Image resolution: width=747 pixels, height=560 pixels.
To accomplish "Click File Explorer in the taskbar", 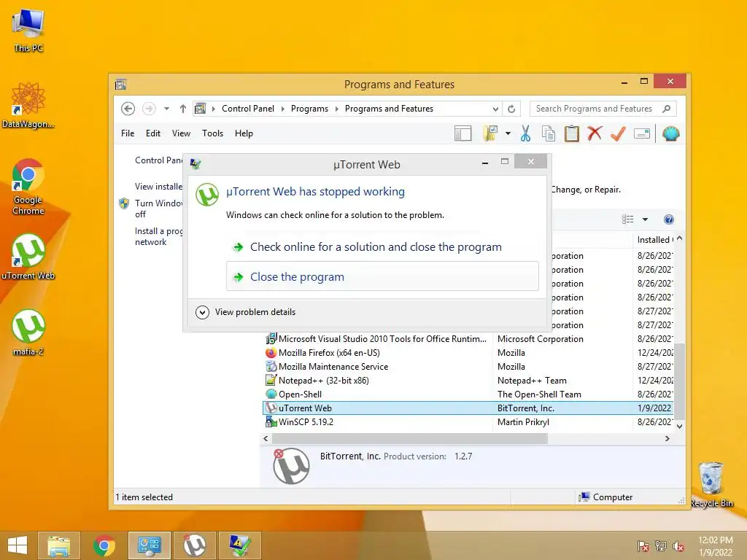I will point(59,545).
